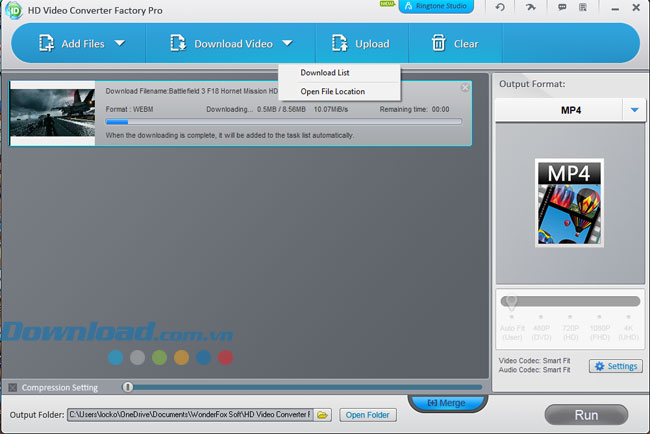Viewport: 650px width, 434px height.
Task: Click the Clear trash button
Action: (x=455, y=44)
